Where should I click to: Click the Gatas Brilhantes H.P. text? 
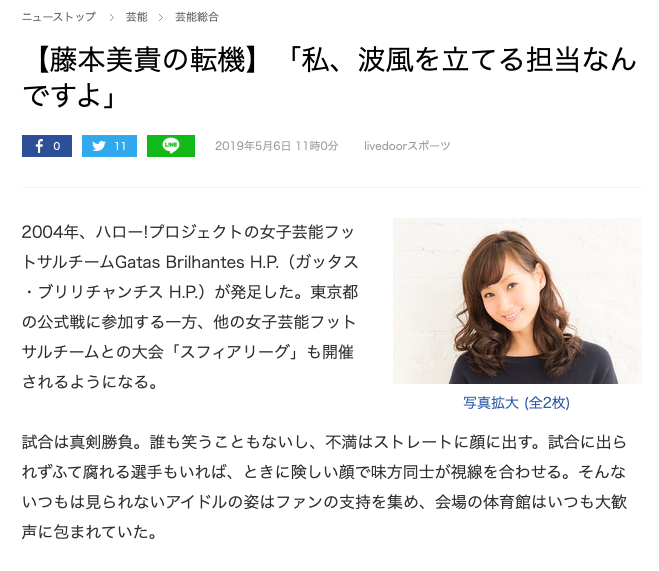(x=197, y=262)
